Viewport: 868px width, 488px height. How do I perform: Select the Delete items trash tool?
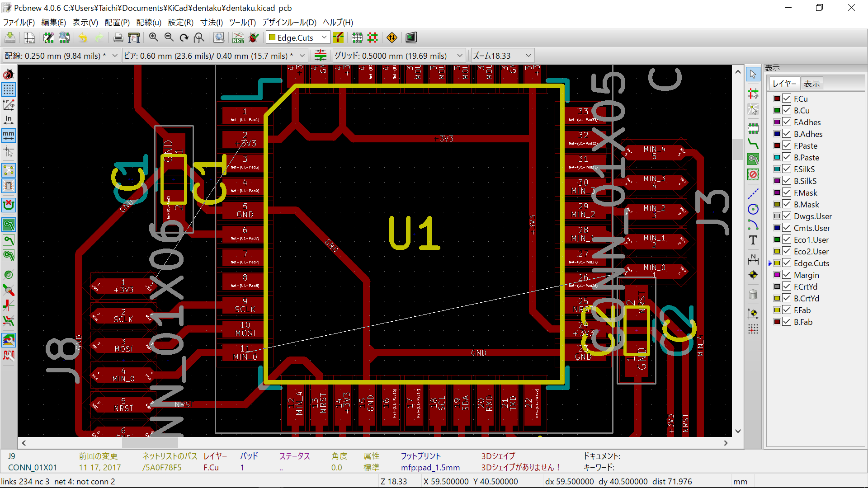tap(753, 295)
